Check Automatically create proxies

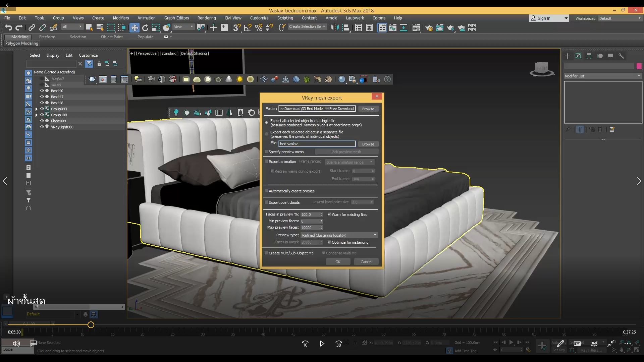267,191
